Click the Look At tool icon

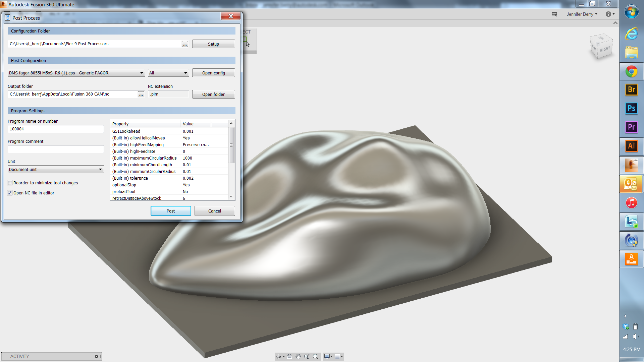pyautogui.click(x=289, y=357)
